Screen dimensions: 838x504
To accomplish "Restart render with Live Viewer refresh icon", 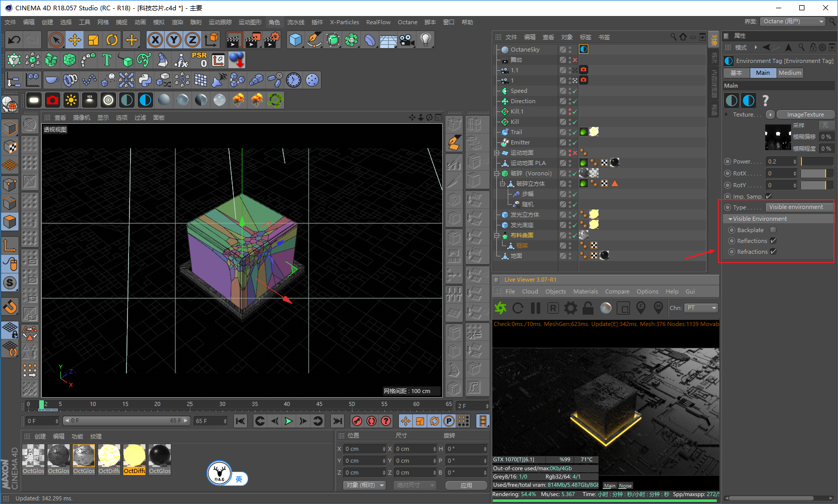I will click(518, 308).
